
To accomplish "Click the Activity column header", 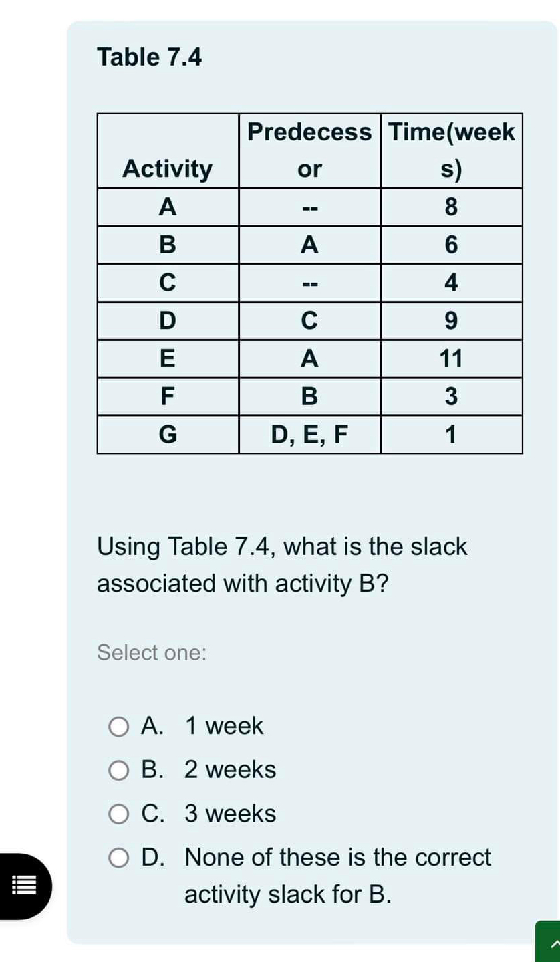I will tap(167, 168).
